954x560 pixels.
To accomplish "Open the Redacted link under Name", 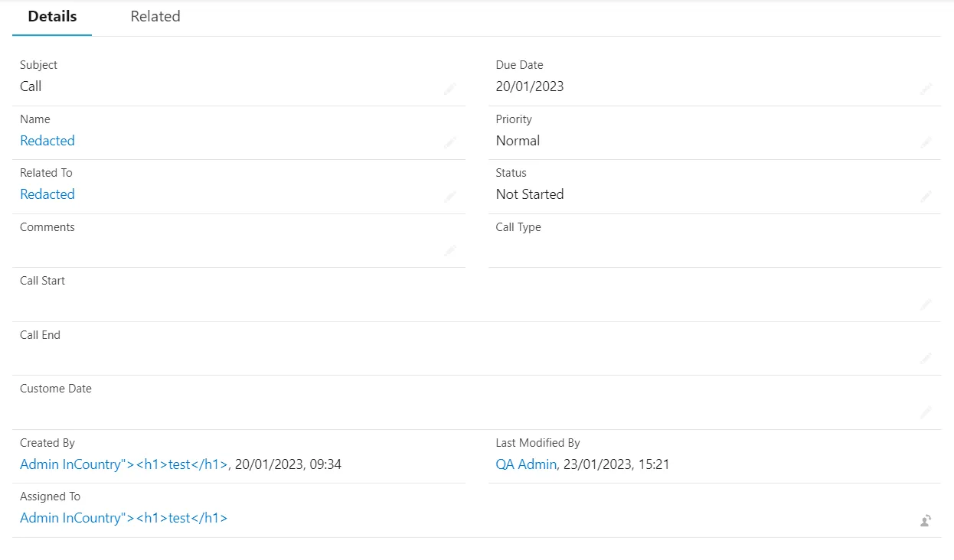I will [47, 141].
